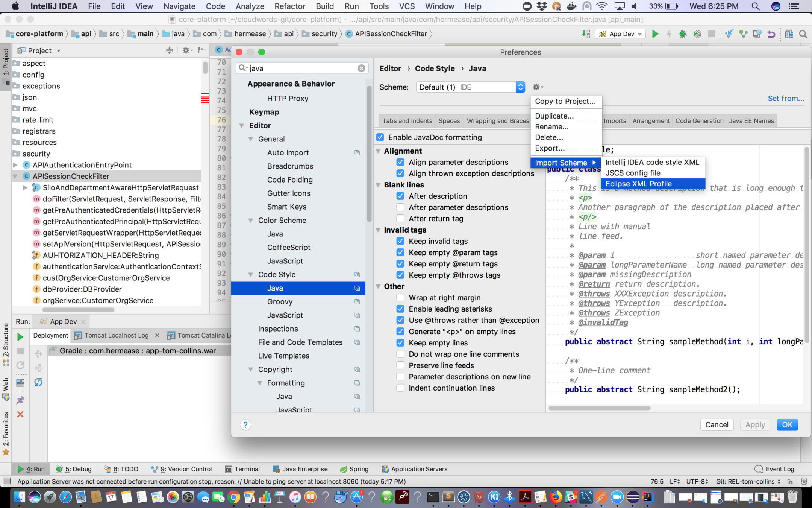Click the Stop button in main toolbar
This screenshot has height=508, width=812.
(x=711, y=34)
